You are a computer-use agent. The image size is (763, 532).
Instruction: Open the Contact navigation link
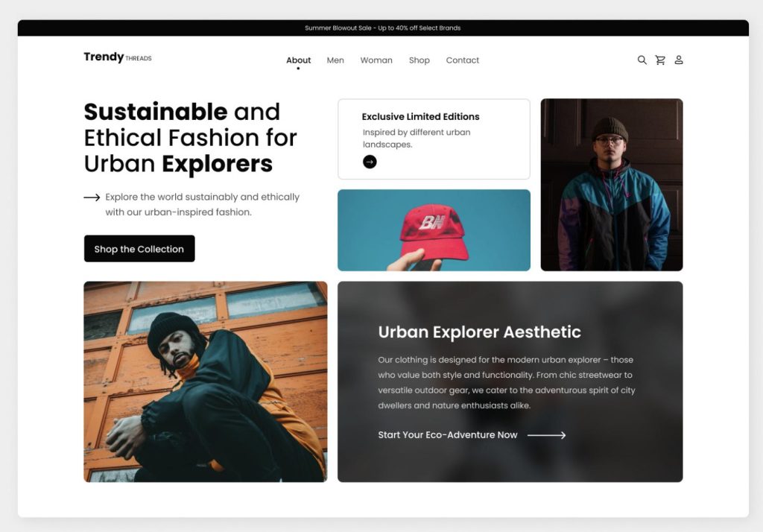click(x=462, y=60)
